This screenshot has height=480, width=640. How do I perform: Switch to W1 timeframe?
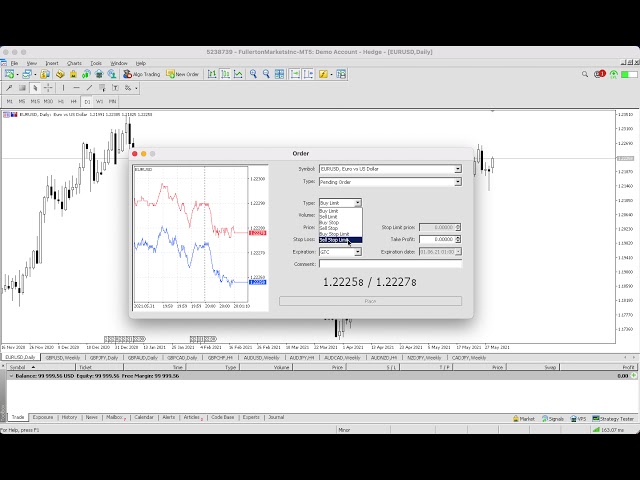100,101
